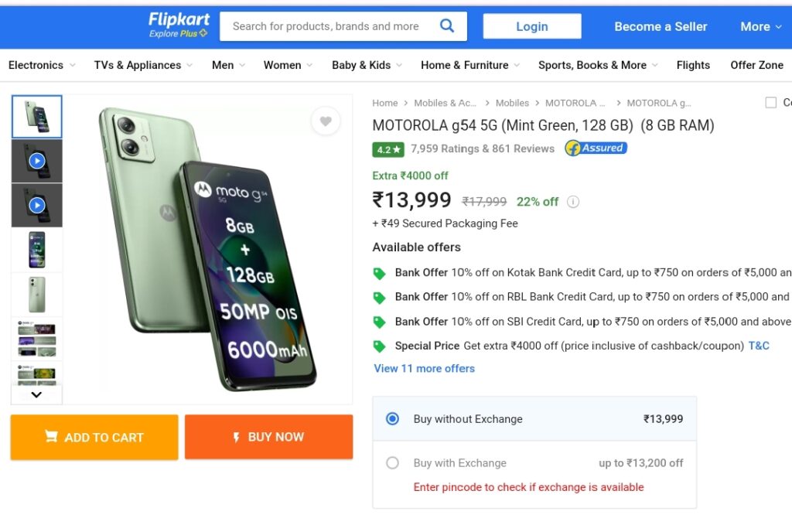The image size is (792, 532).
Task: Play the second product video thumbnail
Action: pos(37,206)
